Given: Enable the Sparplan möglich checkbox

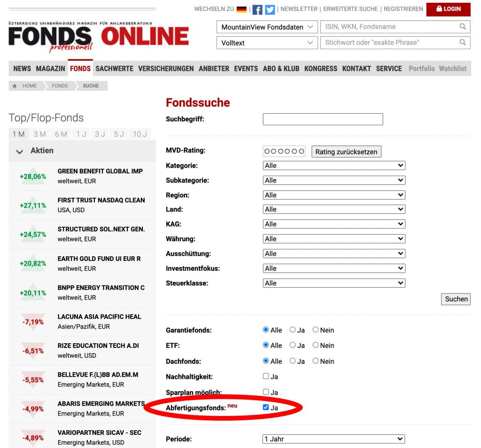Looking at the screenshot, I should click(x=266, y=392).
